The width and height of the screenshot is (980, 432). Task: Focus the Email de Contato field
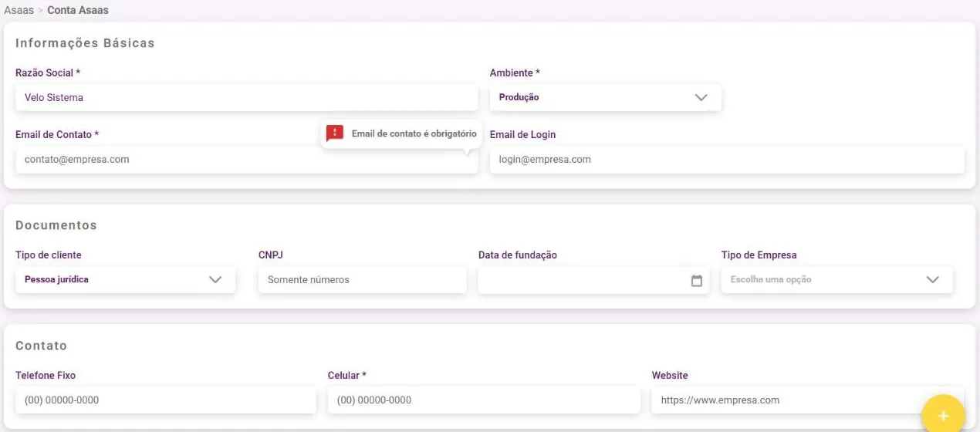click(246, 160)
